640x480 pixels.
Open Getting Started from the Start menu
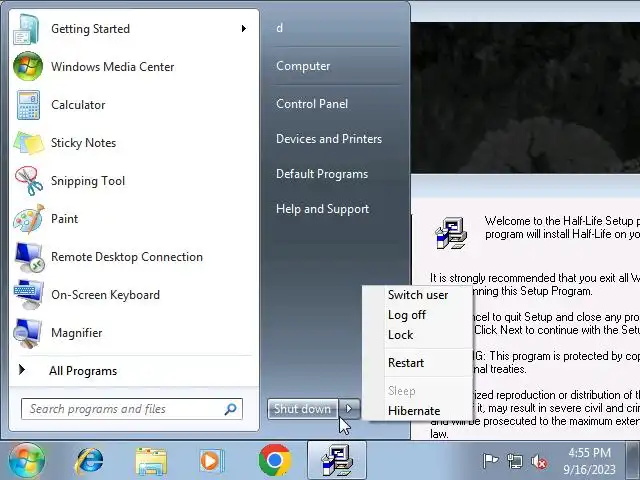point(134,29)
